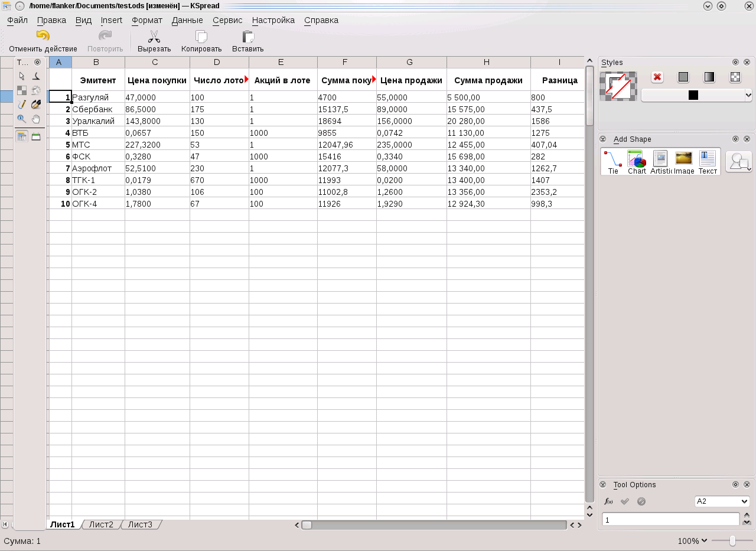Close the Add Shape docker panel
This screenshot has width=756, height=551.
747,139
